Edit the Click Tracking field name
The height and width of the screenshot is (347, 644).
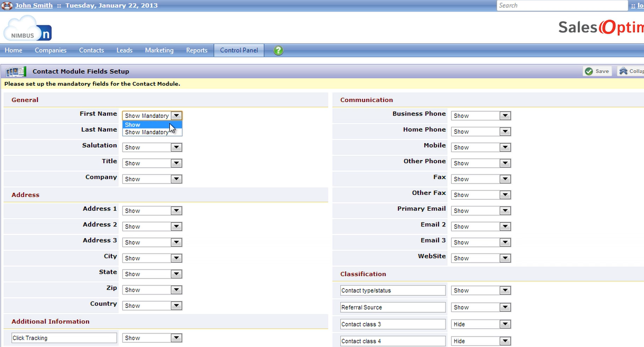tap(64, 338)
